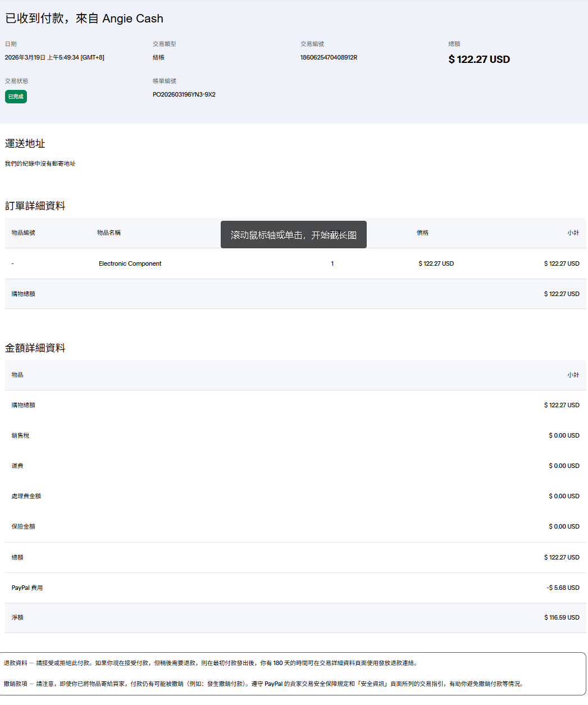Click the 物品名稱 column header
The height and width of the screenshot is (705, 588).
[x=108, y=233]
